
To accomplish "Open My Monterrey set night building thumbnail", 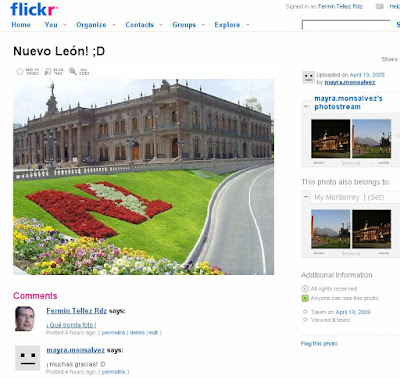I will pos(372,229).
